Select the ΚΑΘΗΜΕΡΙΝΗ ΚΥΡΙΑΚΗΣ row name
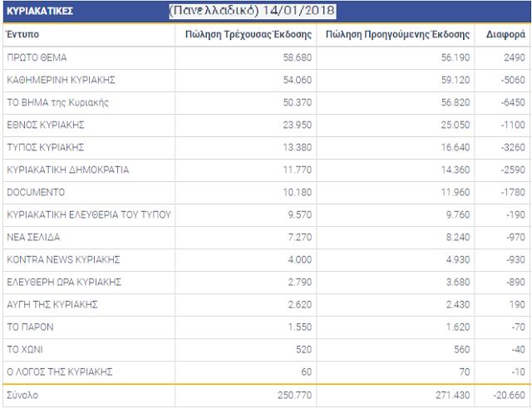The image size is (532, 409). [x=61, y=80]
